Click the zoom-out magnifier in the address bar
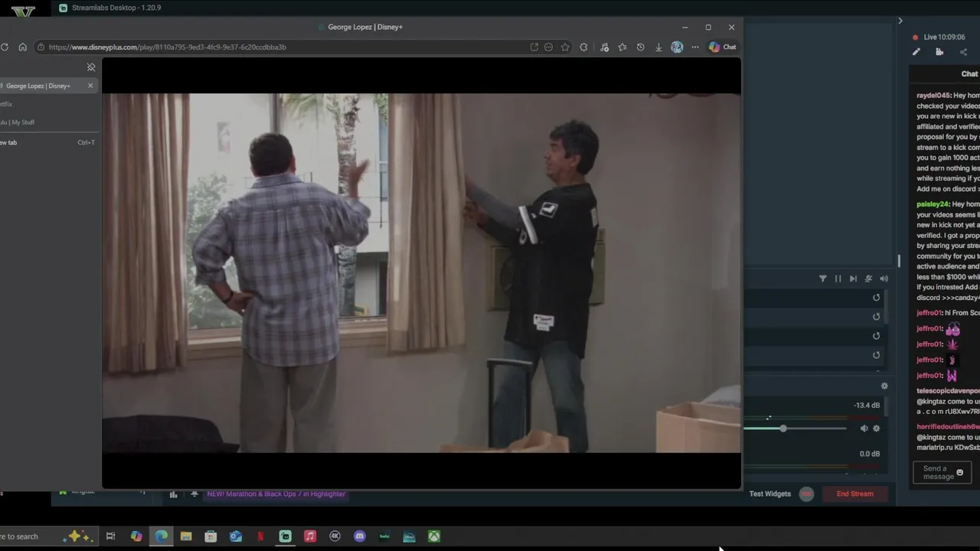The width and height of the screenshot is (980, 551). point(548,47)
